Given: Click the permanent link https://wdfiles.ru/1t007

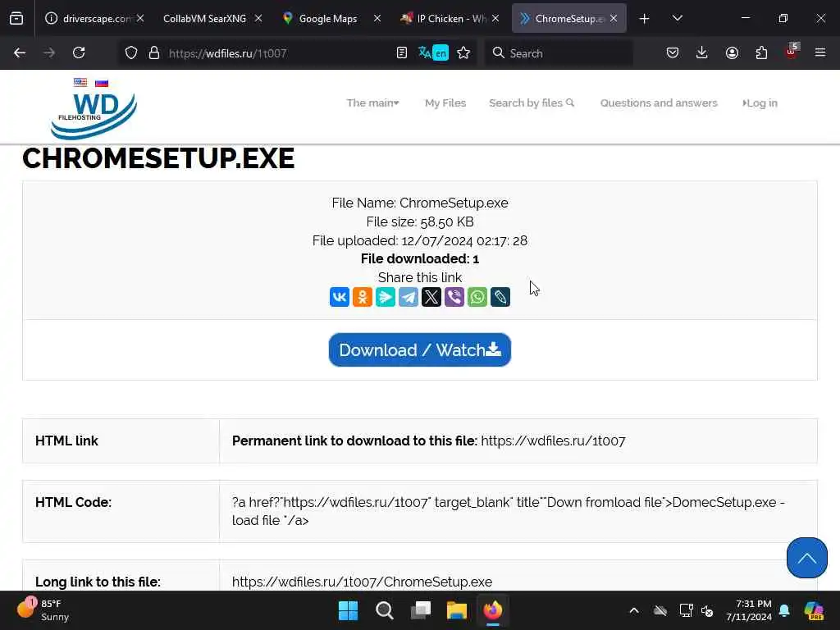Looking at the screenshot, I should pyautogui.click(x=553, y=441).
